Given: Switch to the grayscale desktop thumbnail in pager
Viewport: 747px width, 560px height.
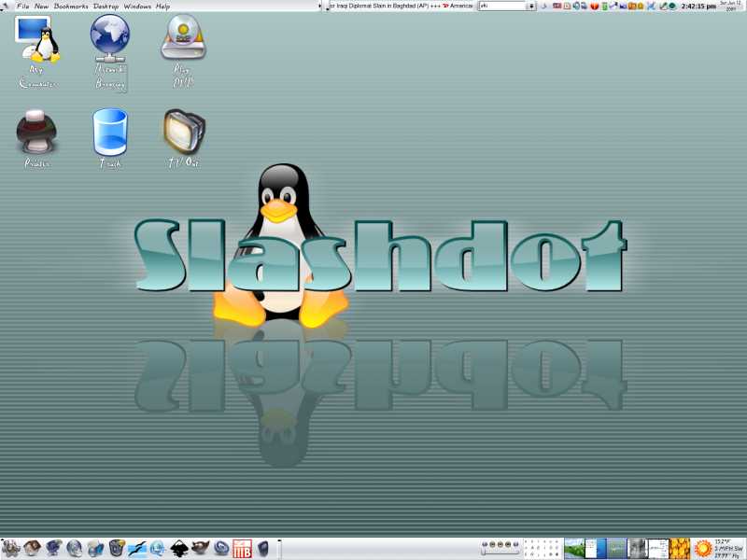Looking at the screenshot, I should (638, 549).
